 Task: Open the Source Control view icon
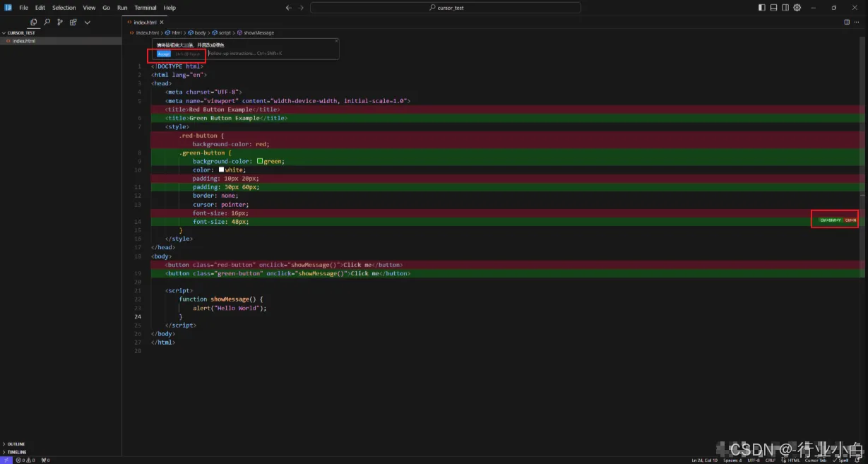coord(60,23)
